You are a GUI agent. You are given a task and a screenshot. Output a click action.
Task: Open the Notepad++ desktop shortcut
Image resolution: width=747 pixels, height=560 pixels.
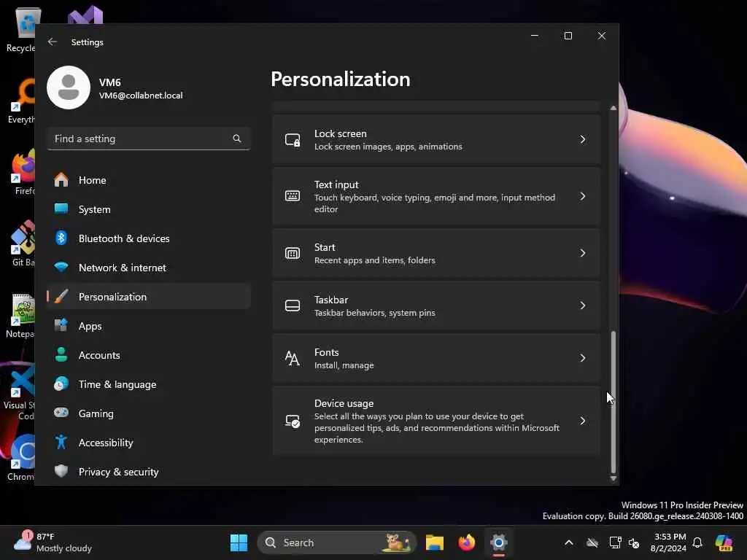click(x=20, y=315)
